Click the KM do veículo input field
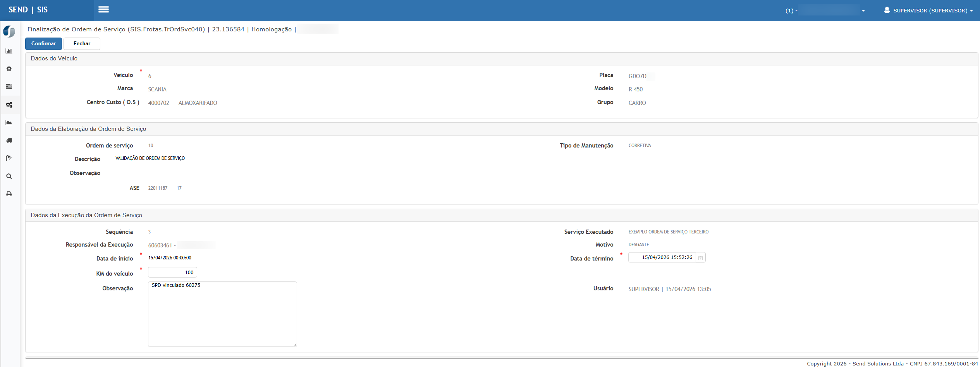Viewport: 980px width, 367px height. point(172,273)
